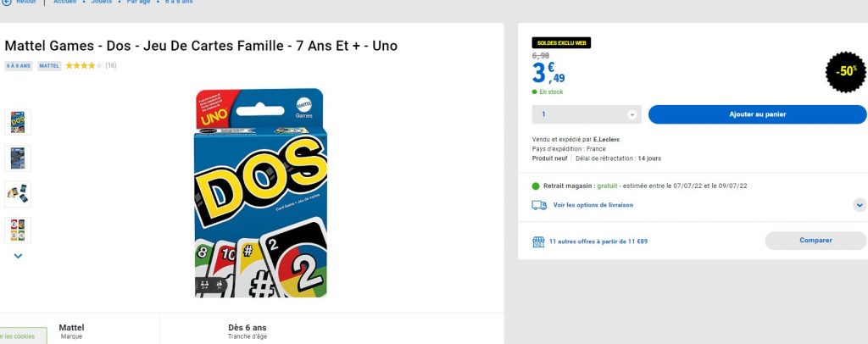
Task: Go to Jouets breadcrumb
Action: (101, 3)
